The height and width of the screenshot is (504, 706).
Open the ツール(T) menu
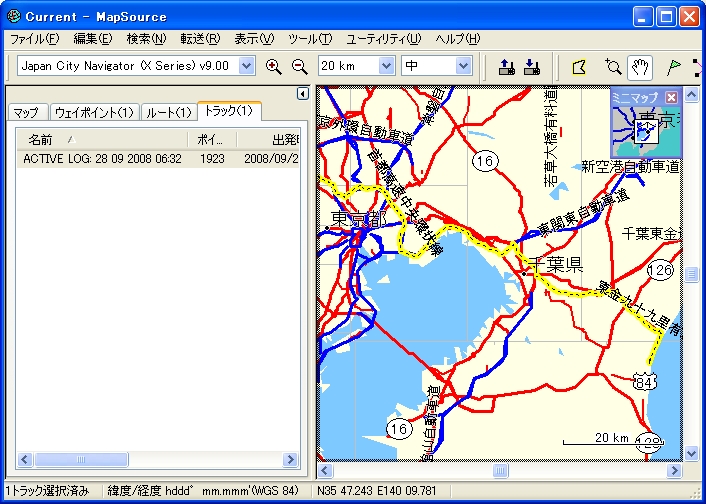pos(310,39)
